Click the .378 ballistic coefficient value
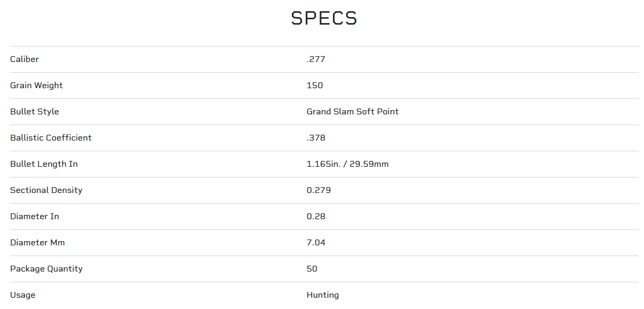This screenshot has width=644, height=309. (316, 138)
